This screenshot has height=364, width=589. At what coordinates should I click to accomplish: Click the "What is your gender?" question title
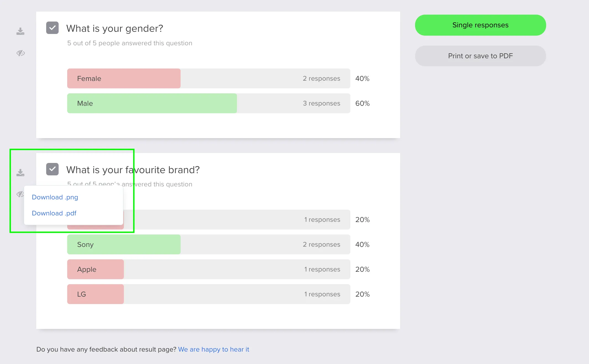(x=114, y=28)
